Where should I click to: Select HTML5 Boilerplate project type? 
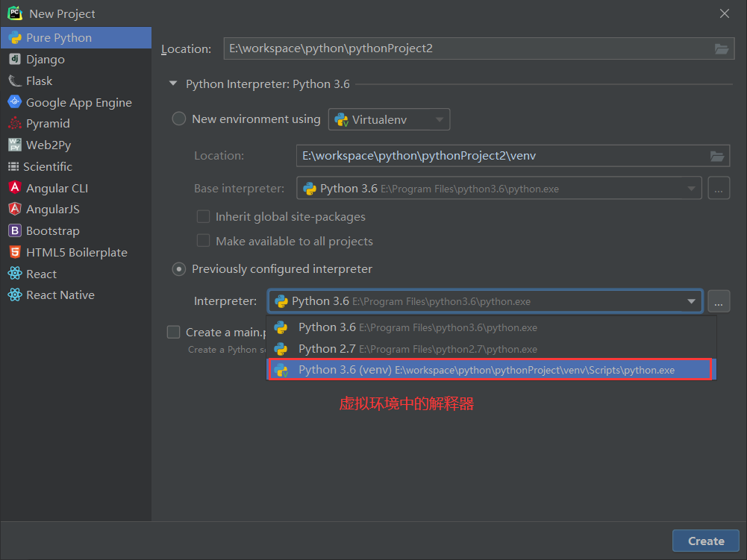(x=76, y=252)
